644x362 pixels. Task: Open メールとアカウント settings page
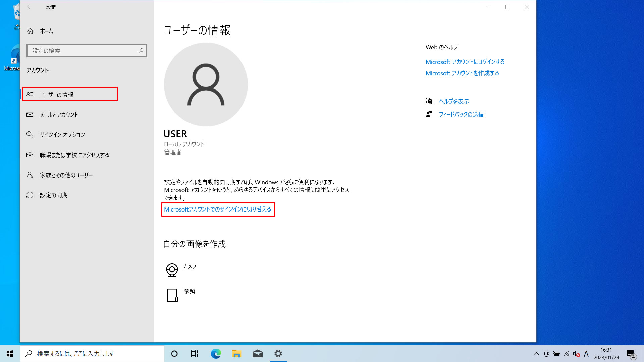coord(87,115)
